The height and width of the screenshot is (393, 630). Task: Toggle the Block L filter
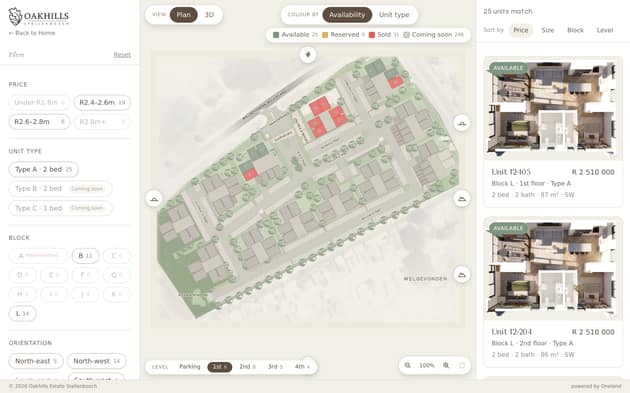coord(22,313)
